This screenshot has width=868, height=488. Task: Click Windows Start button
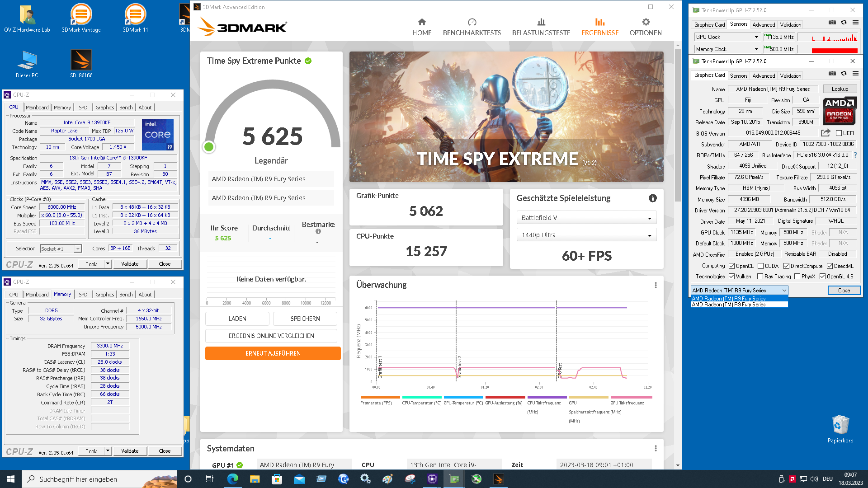pos(11,479)
